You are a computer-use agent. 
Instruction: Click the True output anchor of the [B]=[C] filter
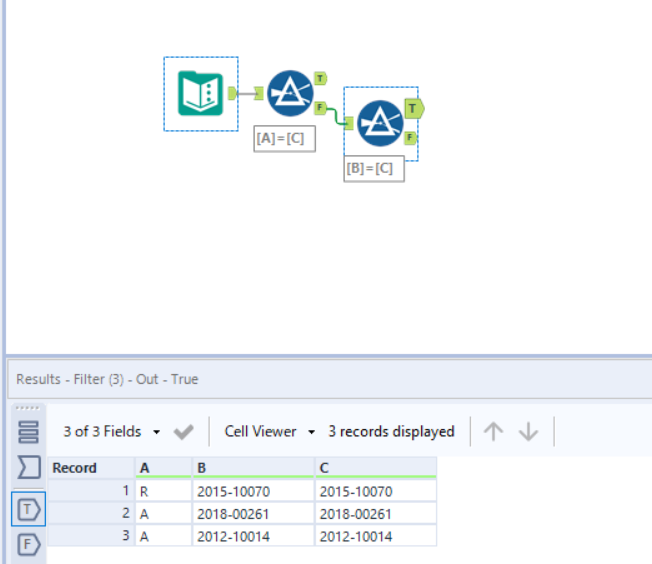414,109
